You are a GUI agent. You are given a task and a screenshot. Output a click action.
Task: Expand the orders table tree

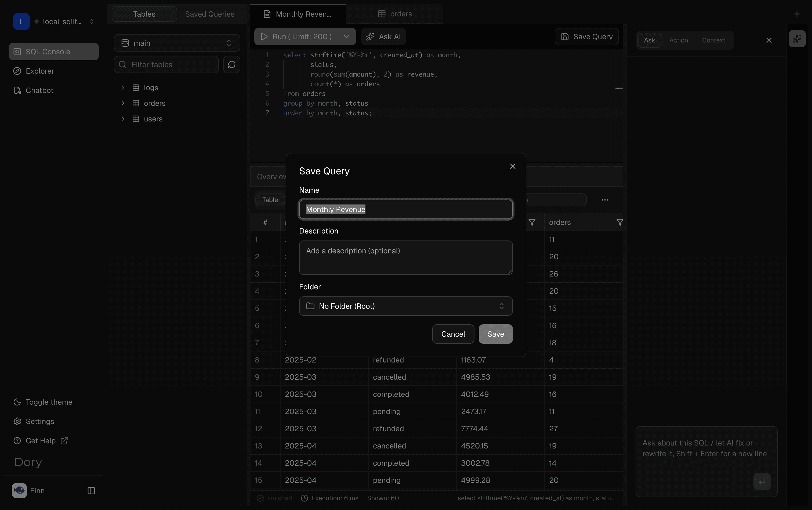[123, 103]
